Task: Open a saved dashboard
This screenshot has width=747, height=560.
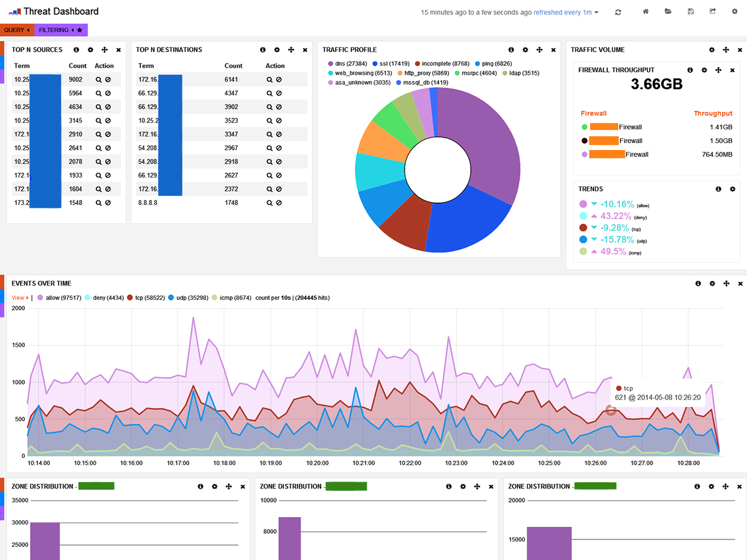Action: [668, 11]
